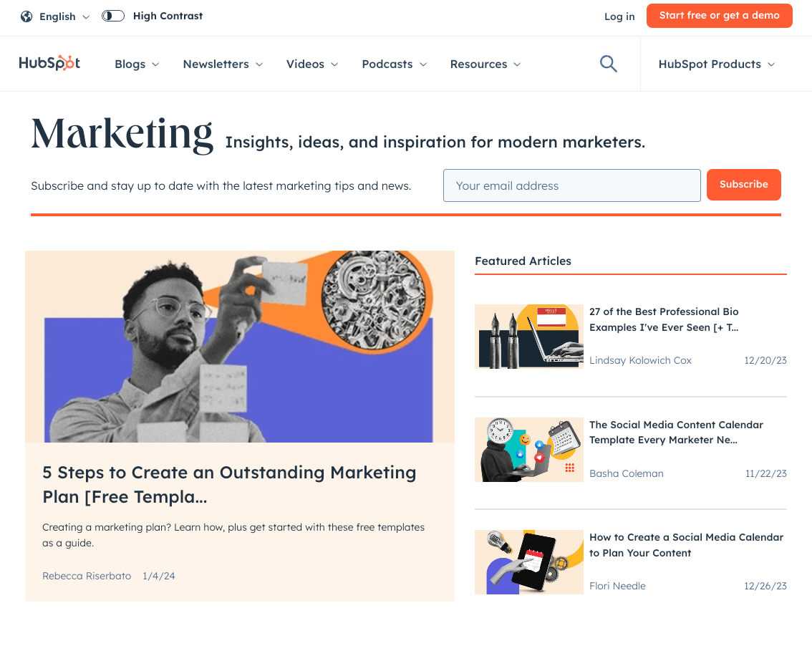The width and height of the screenshot is (812, 661).
Task: Toggle the High Contrast switch
Action: 113,16
